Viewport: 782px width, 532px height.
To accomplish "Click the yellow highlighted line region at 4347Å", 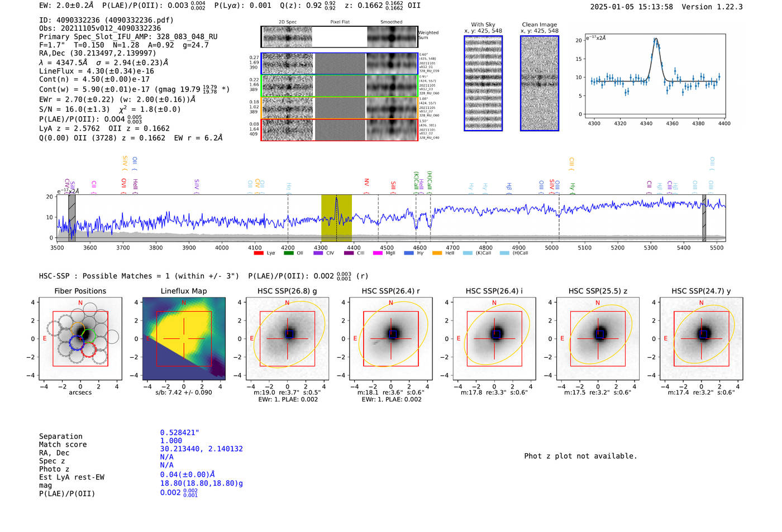I will tap(336, 218).
